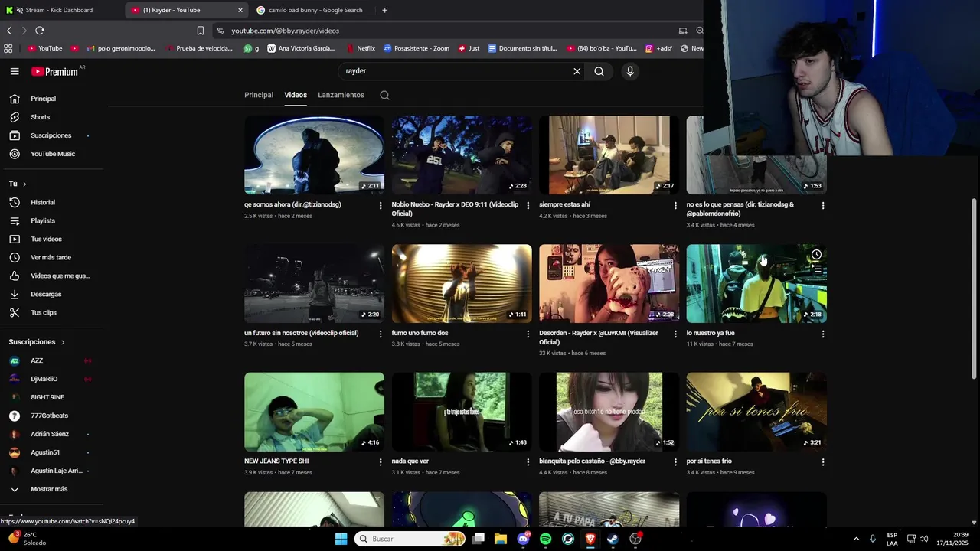980x551 pixels.
Task: Select the Videos channel tab
Action: [296, 95]
